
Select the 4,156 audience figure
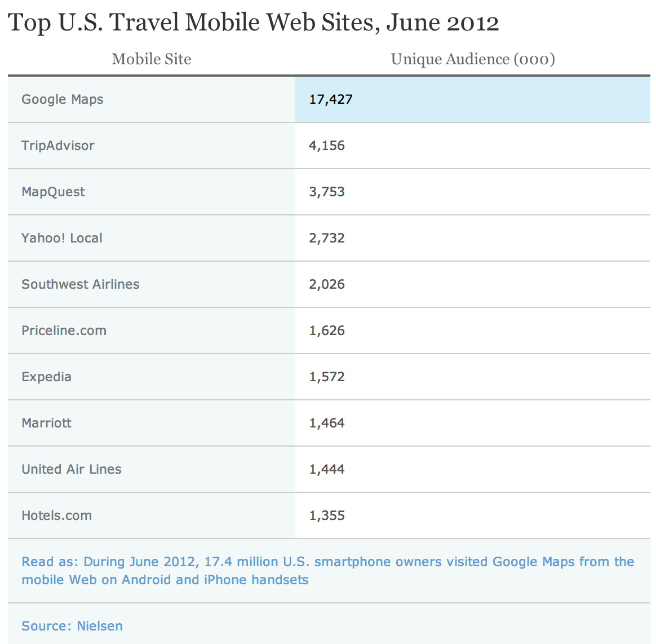(x=327, y=146)
